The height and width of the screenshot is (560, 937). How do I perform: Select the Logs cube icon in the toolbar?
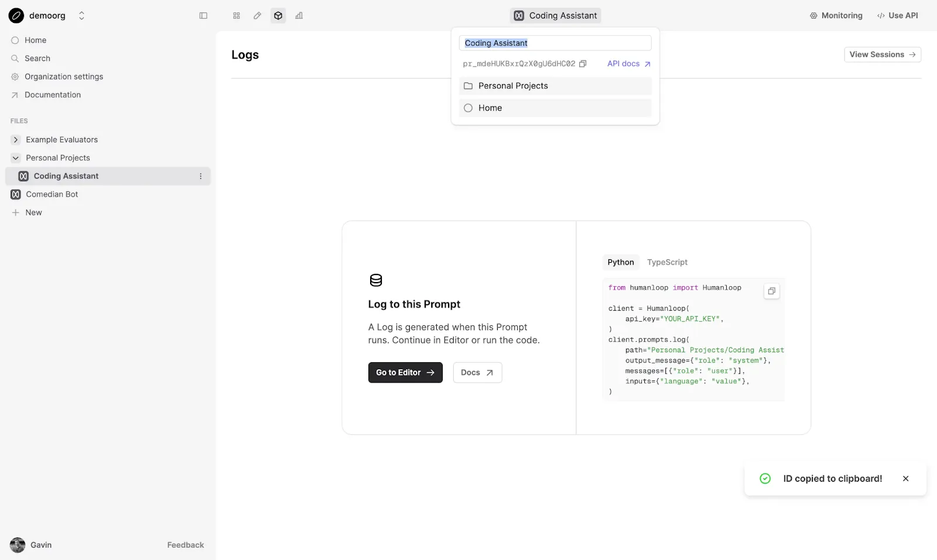pyautogui.click(x=278, y=16)
